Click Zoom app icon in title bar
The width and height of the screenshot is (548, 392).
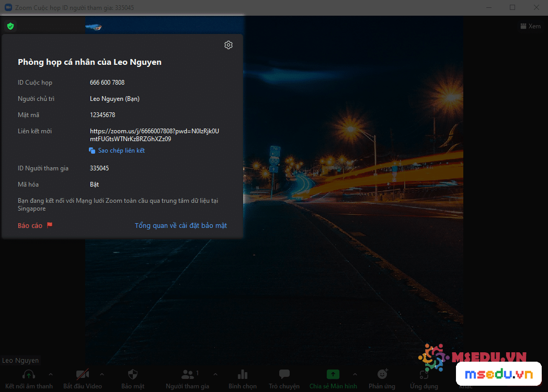click(x=8, y=7)
